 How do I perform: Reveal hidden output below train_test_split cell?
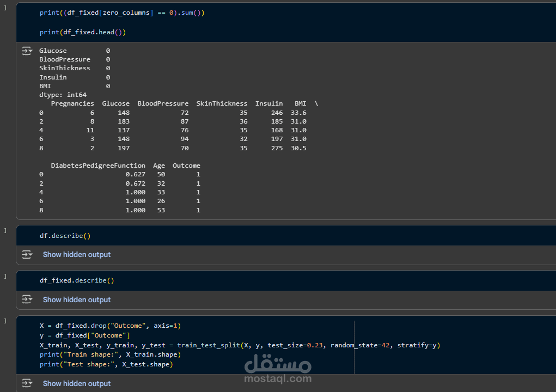tap(76, 384)
